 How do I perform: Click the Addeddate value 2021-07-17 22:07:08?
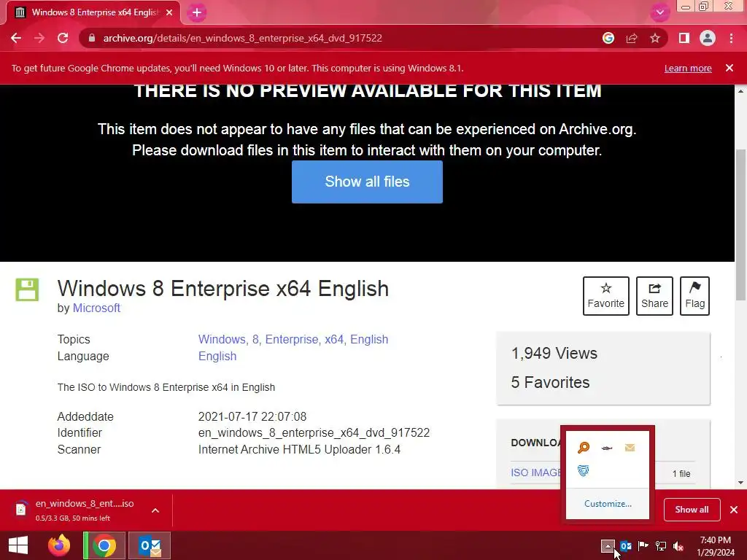coord(252,416)
